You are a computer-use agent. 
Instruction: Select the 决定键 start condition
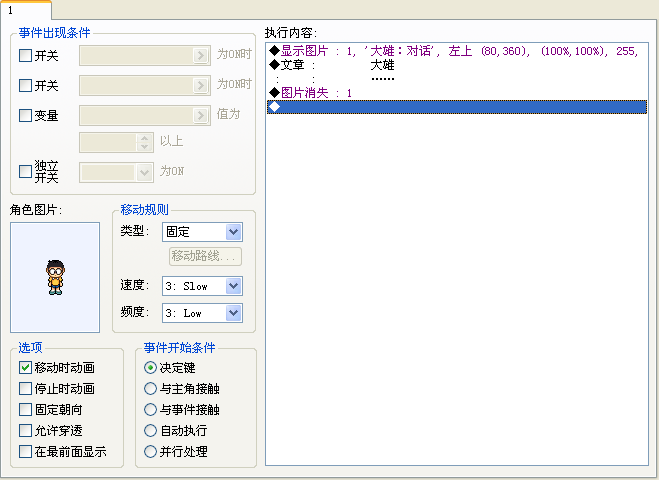[x=150, y=368]
